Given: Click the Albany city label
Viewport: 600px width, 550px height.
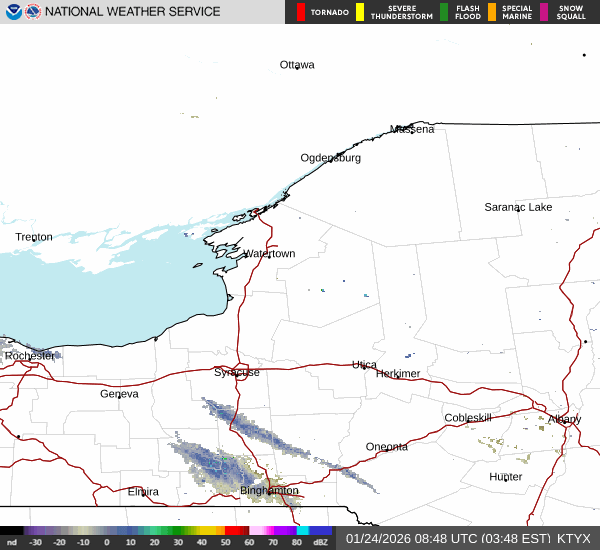Looking at the screenshot, I should tap(564, 419).
